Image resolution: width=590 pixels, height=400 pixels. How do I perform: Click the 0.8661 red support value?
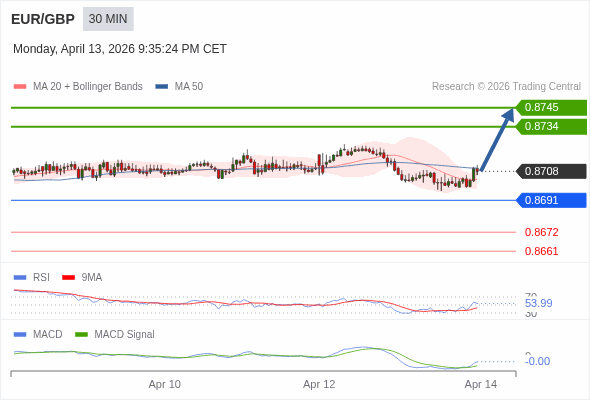[541, 251]
